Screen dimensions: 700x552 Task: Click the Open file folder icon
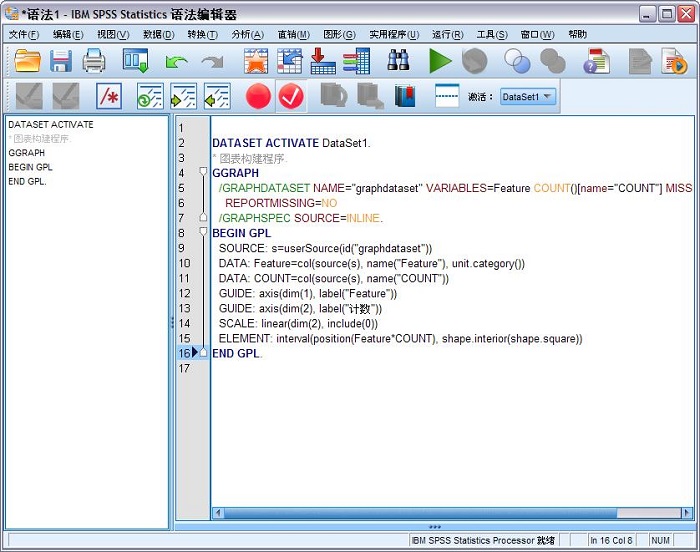27,62
